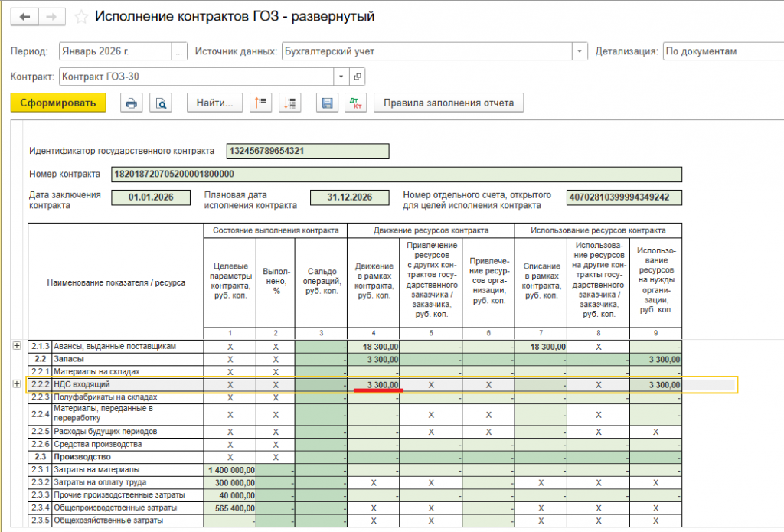Screen dimensions: 784x532
Task: Open the Контракт dropdown list
Action: click(x=341, y=77)
